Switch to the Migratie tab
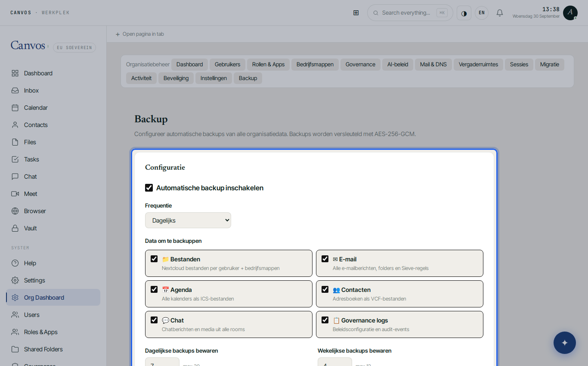The height and width of the screenshot is (366, 588). click(x=550, y=65)
